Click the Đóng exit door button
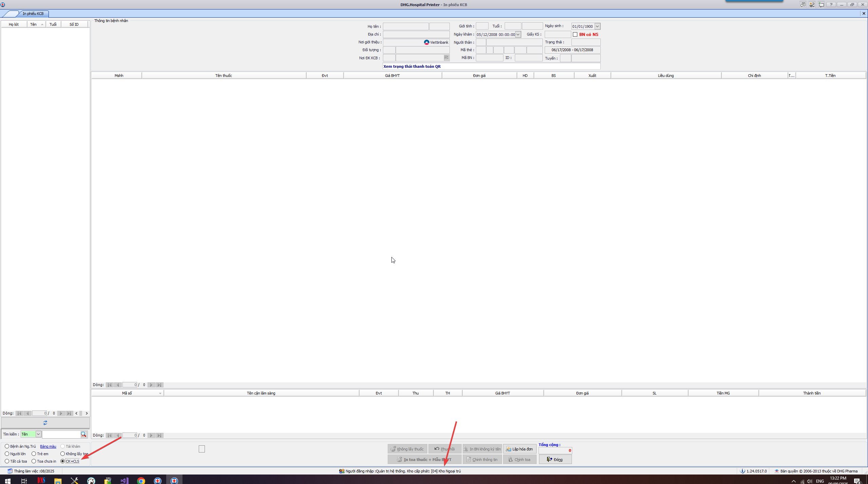Screen dimensions: 868x484 pos(555,460)
